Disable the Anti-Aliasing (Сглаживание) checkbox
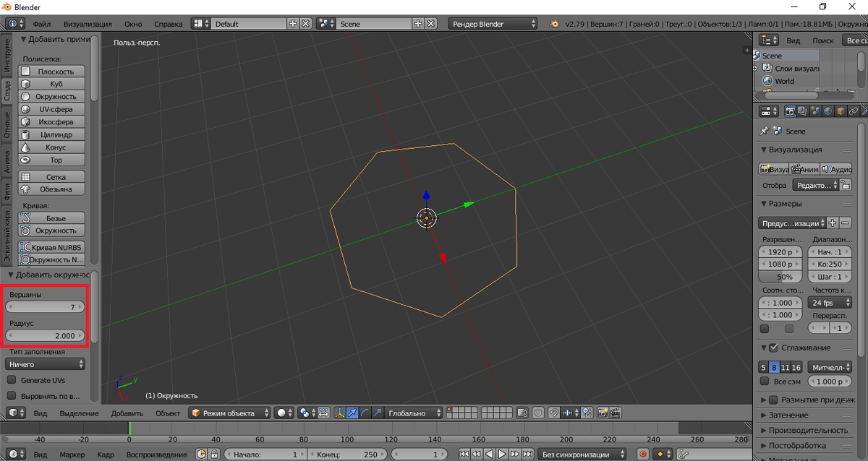This screenshot has height=461, width=868. (773, 348)
